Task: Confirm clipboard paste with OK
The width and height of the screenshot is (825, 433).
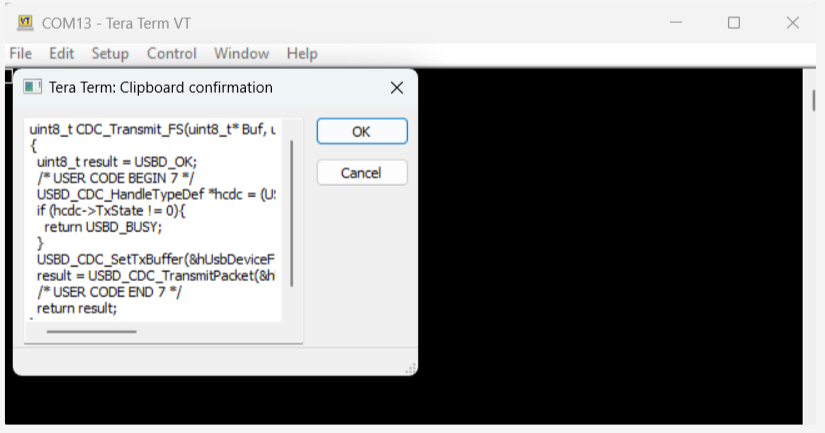Action: pos(362,132)
